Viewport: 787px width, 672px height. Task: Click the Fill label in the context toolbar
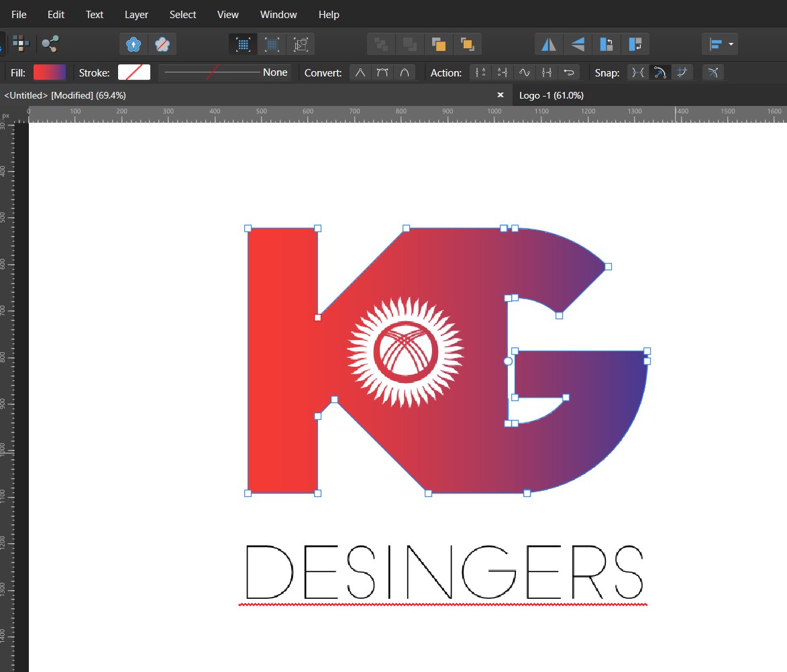click(x=17, y=73)
